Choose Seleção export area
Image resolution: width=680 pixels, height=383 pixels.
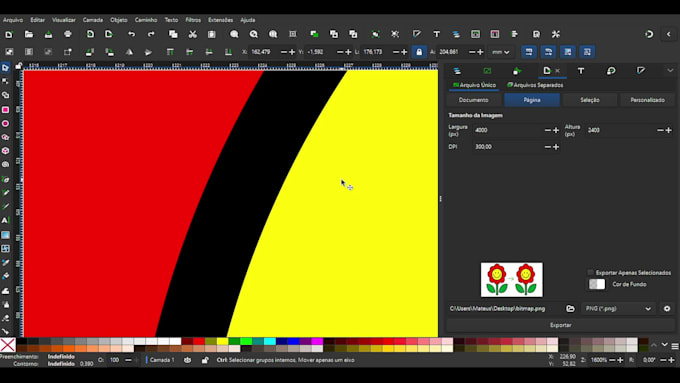coord(590,100)
